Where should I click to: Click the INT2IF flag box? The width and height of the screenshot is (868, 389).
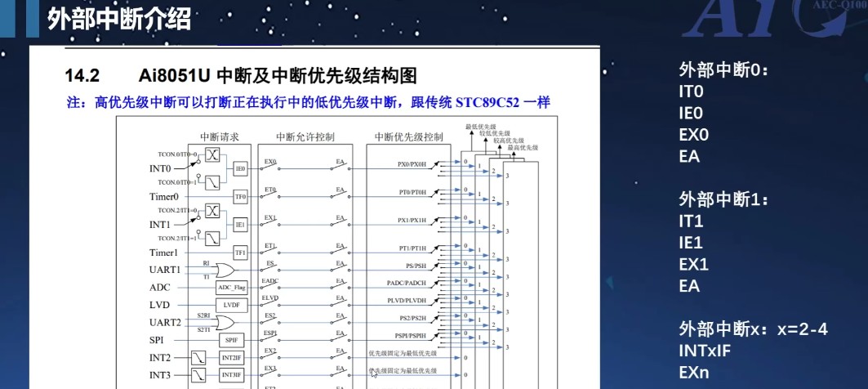[x=231, y=357]
